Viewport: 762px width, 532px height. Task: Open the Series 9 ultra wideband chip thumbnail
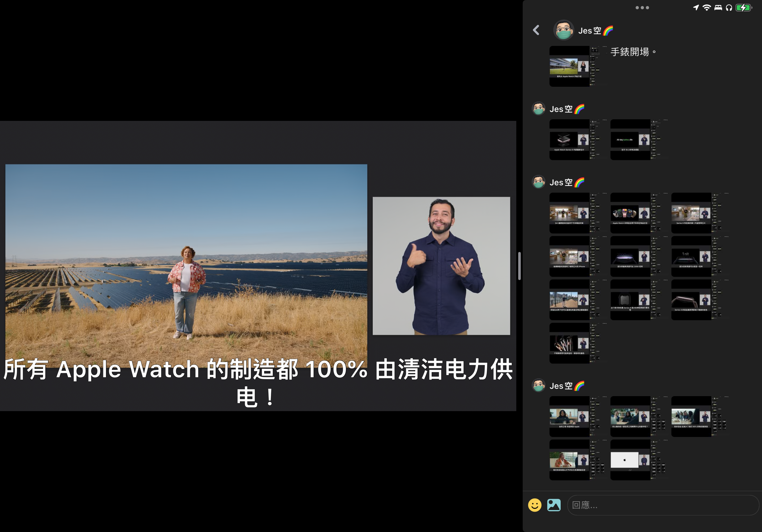click(700, 213)
